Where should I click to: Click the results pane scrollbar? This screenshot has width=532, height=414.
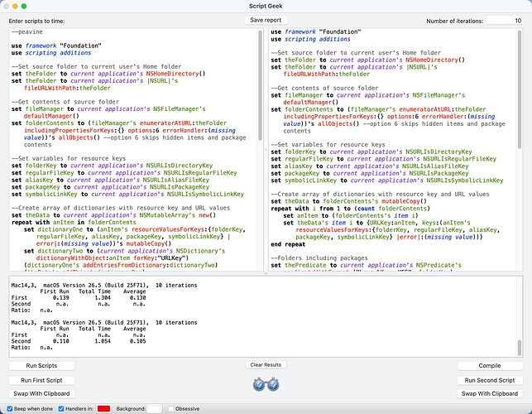click(x=520, y=347)
